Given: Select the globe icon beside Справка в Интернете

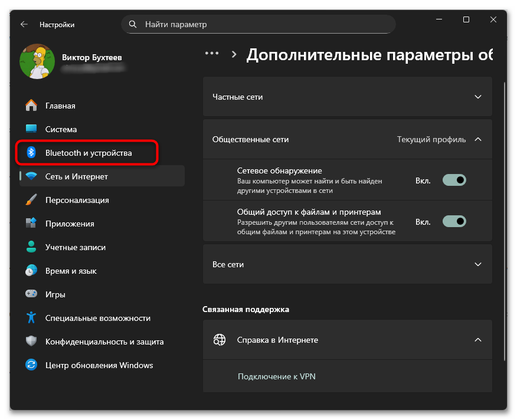Looking at the screenshot, I should pos(220,340).
